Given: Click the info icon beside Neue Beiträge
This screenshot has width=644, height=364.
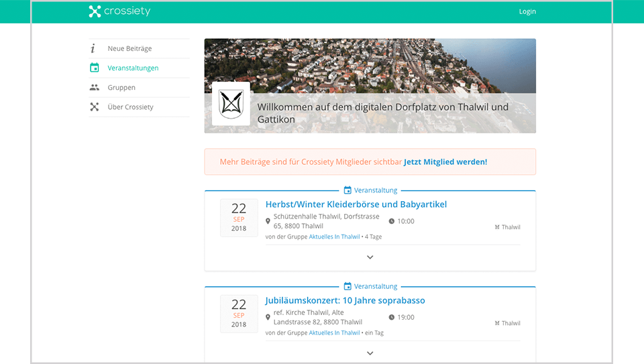Looking at the screenshot, I should [93, 48].
